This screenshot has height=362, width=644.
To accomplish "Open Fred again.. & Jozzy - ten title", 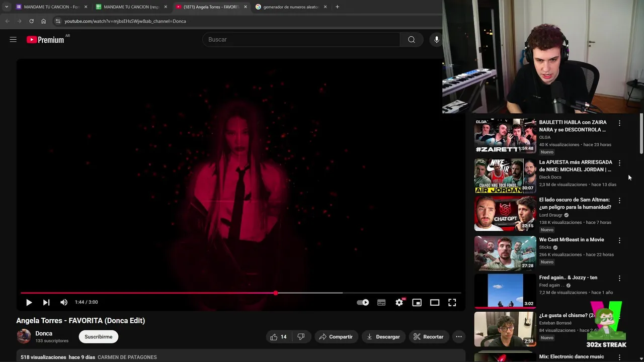I will pyautogui.click(x=568, y=278).
